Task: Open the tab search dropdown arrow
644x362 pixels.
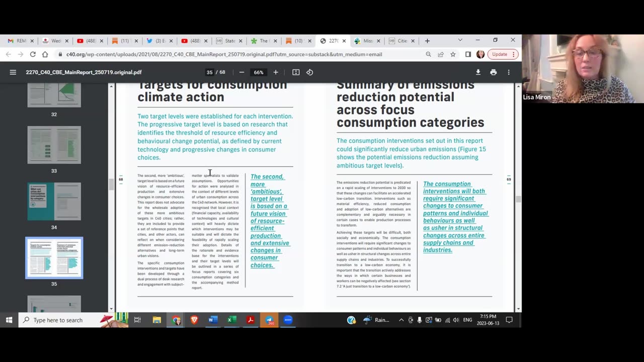Action: (x=460, y=40)
